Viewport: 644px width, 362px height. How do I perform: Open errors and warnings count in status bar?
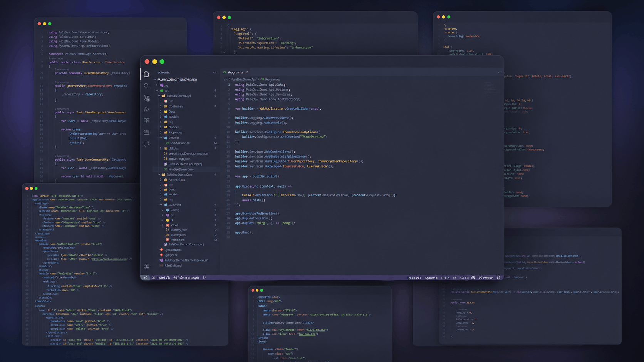(179, 278)
